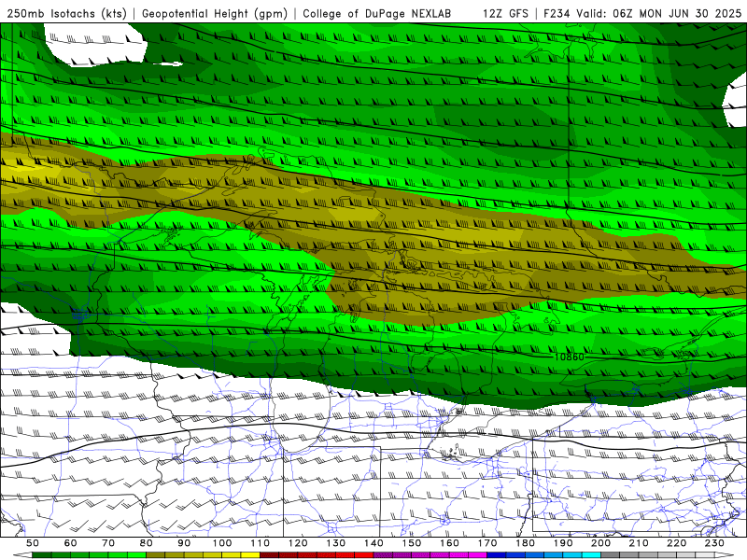Screen dimensions: 747x560
Task: Click the 80 value on the color scale
Action: tap(147, 543)
